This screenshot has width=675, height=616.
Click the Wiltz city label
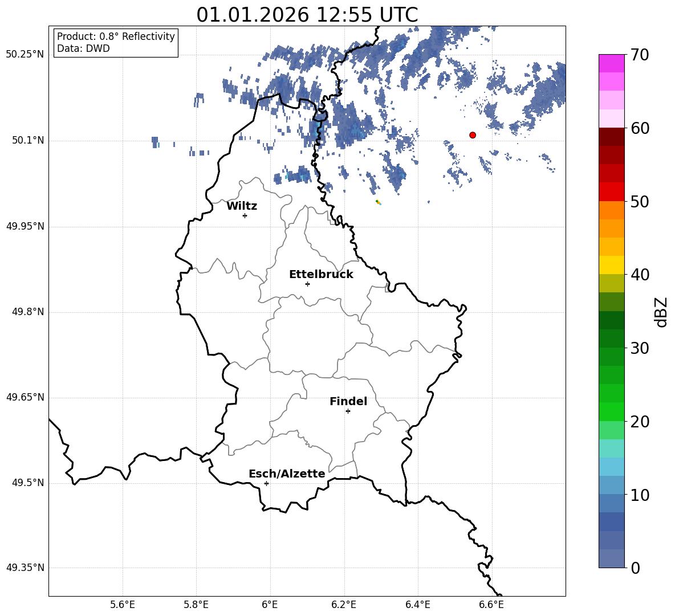click(x=242, y=206)
